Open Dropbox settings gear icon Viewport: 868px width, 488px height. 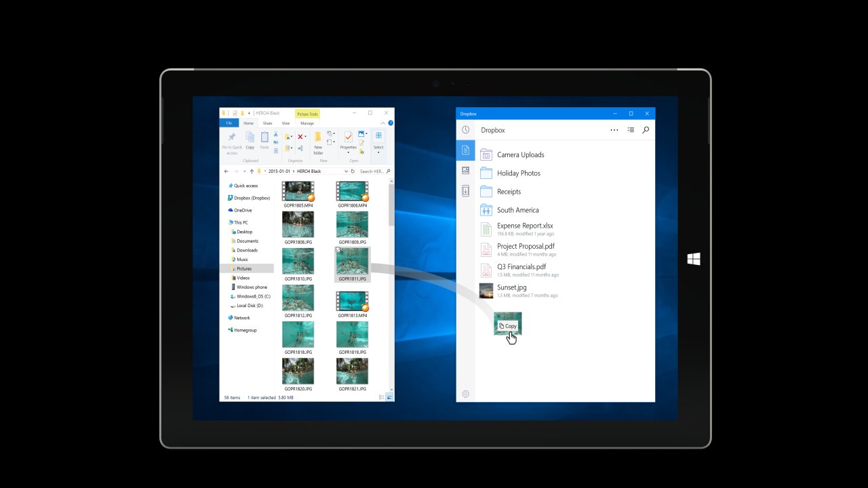(x=465, y=394)
